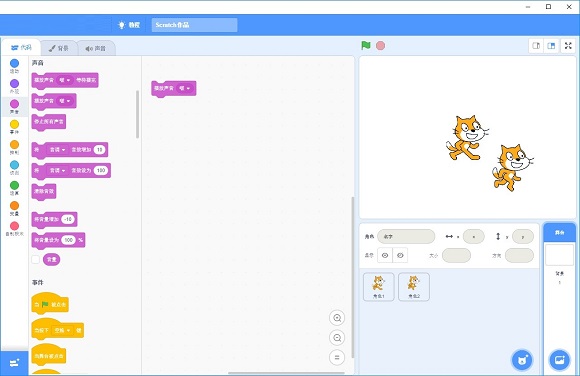Click the when stage clicked block
Viewport: 580px width, 376px height.
pos(49,355)
